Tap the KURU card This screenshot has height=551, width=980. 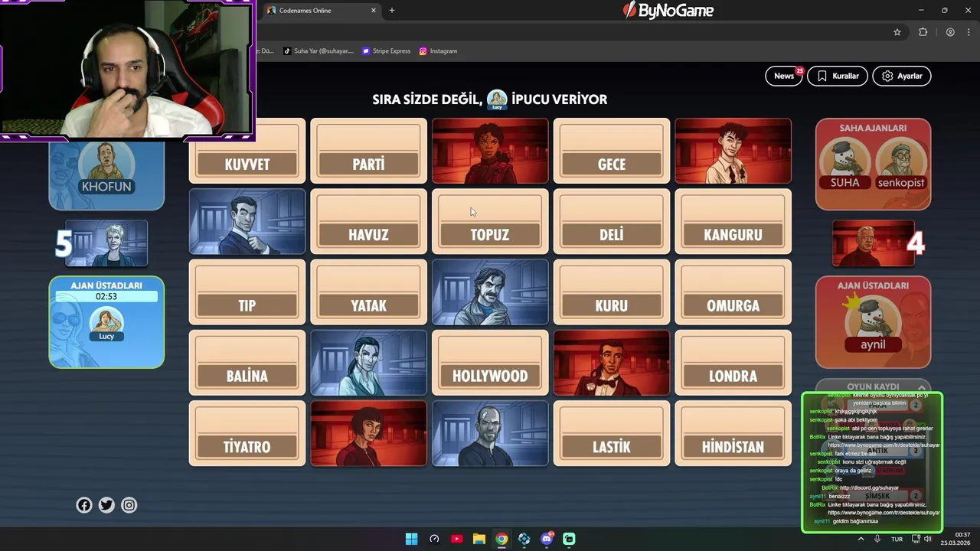(x=612, y=292)
